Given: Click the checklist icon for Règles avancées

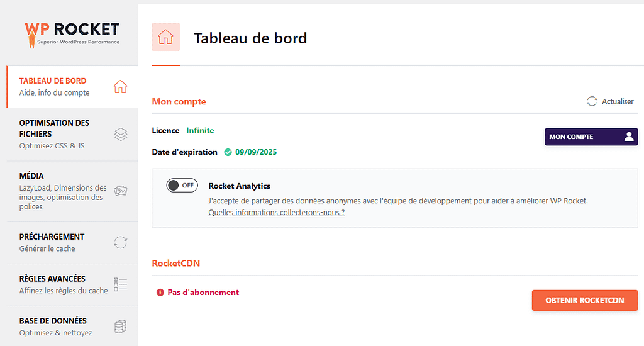Looking at the screenshot, I should click(121, 284).
